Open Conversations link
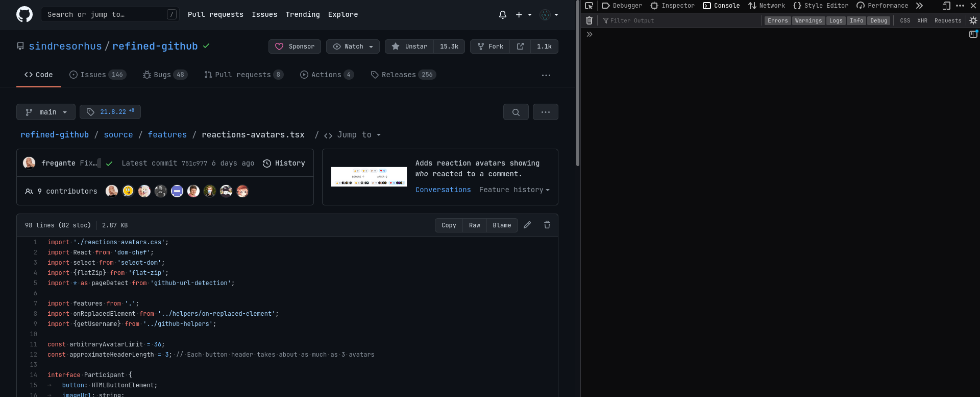The image size is (980, 397). [443, 190]
